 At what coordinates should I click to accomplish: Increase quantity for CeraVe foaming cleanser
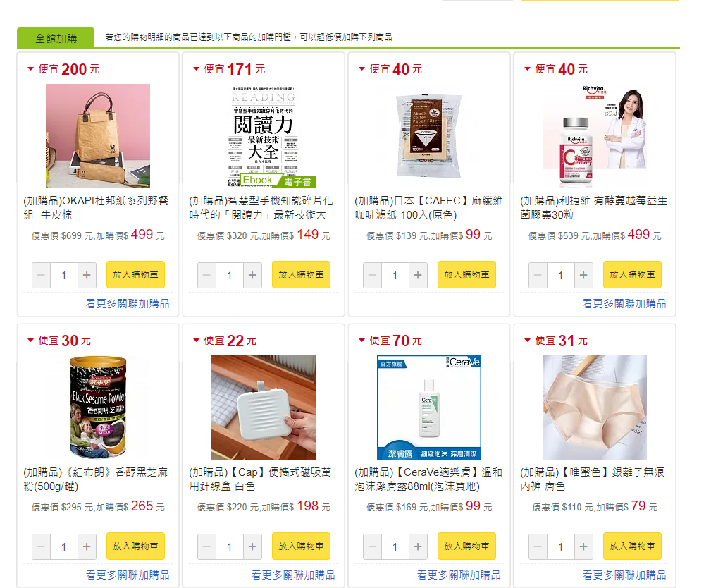(418, 546)
